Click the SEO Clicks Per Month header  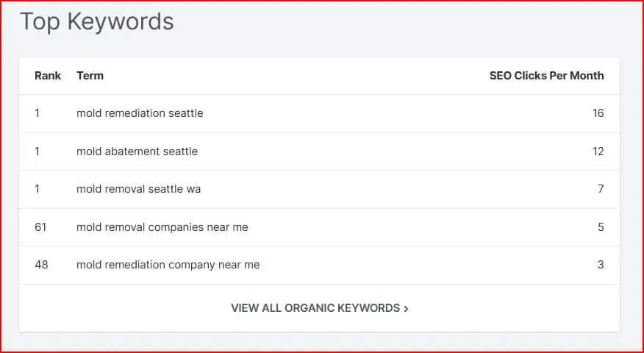(x=546, y=76)
